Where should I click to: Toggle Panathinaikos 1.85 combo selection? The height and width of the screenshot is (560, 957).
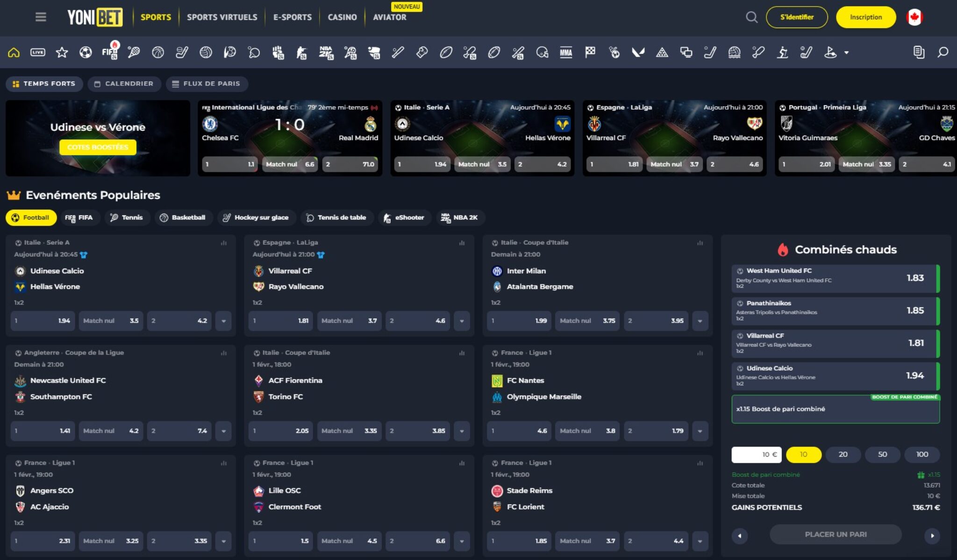tap(836, 311)
